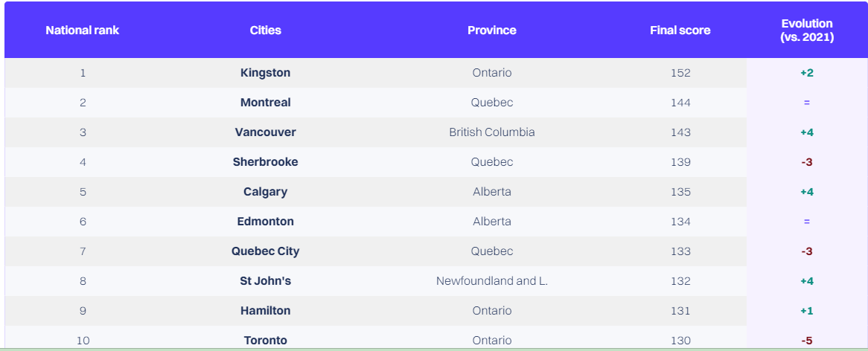This screenshot has width=868, height=351.
Task: Click the -5 evolution value for Toronto
Action: 807,341
